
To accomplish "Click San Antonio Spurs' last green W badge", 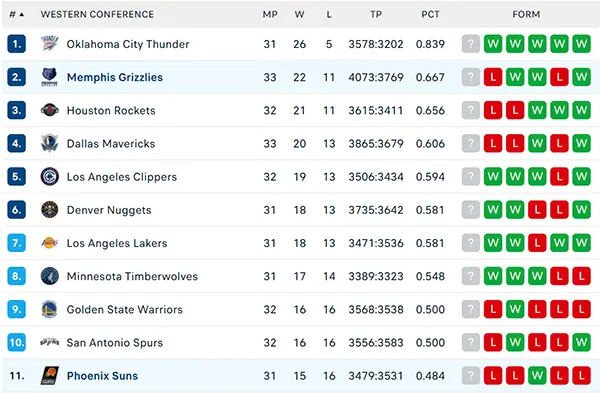I will pyautogui.click(x=582, y=342).
